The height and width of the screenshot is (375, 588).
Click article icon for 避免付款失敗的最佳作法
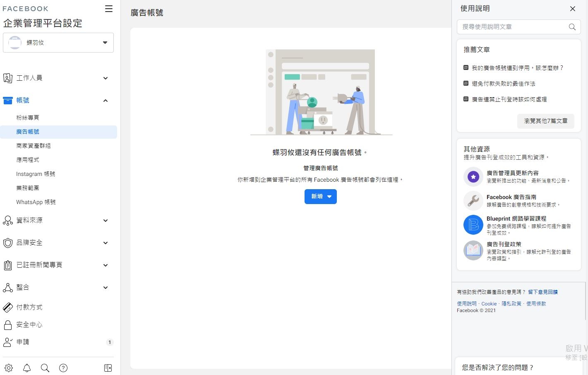click(466, 83)
